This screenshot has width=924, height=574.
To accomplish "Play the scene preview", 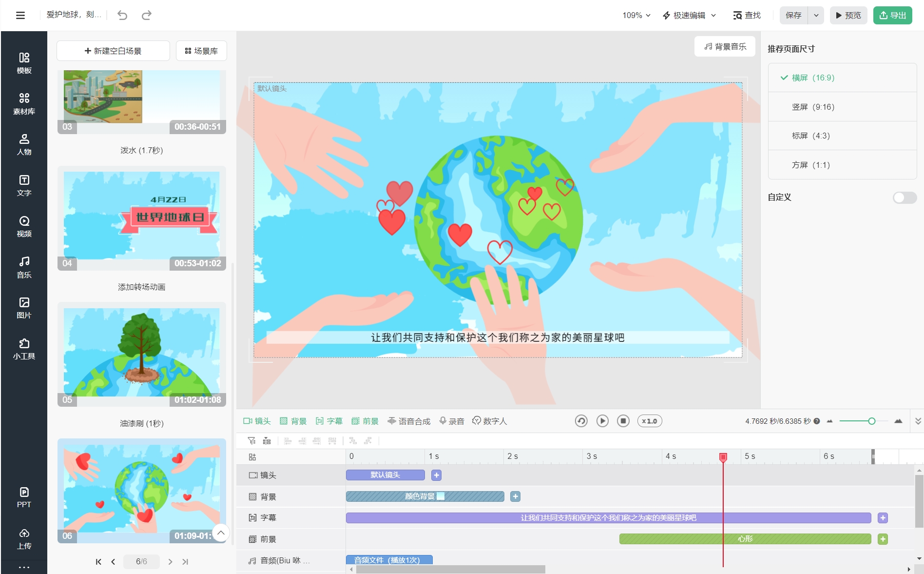I will 602,421.
